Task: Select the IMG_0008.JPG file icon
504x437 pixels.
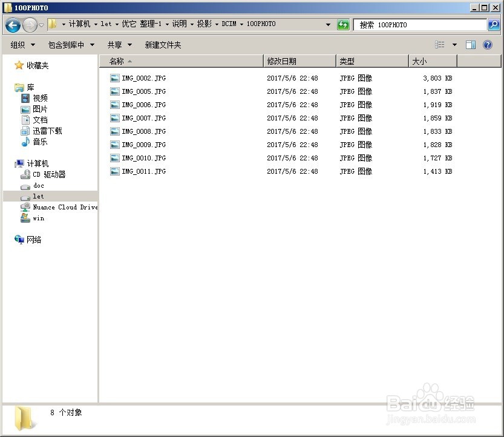Action: click(115, 131)
